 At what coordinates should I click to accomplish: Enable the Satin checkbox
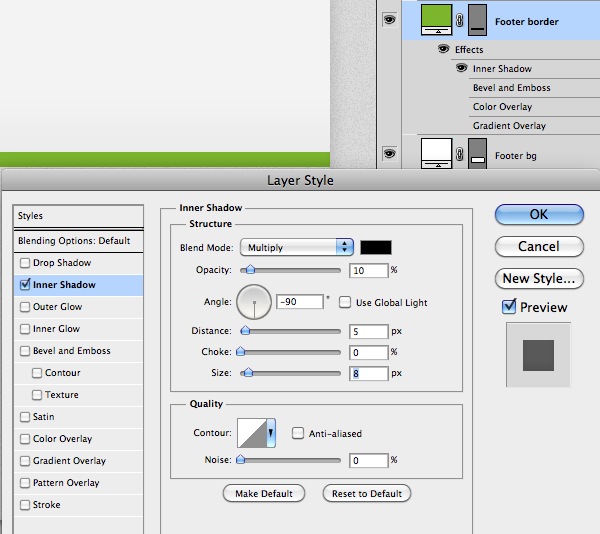tap(25, 417)
